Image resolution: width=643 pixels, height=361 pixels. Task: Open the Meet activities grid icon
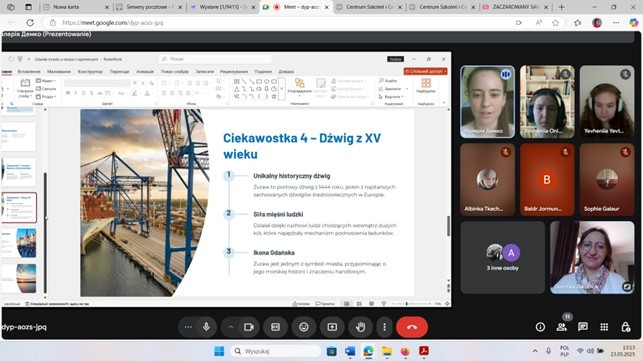(604, 327)
